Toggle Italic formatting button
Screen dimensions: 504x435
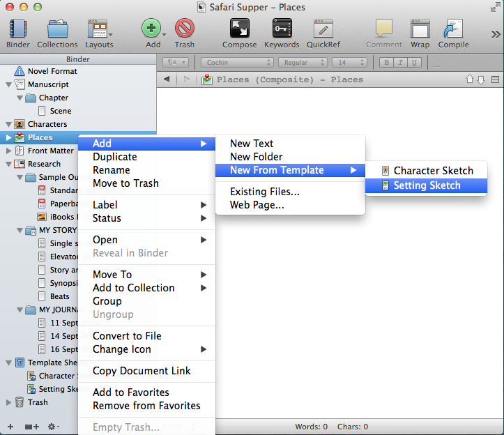coord(400,62)
